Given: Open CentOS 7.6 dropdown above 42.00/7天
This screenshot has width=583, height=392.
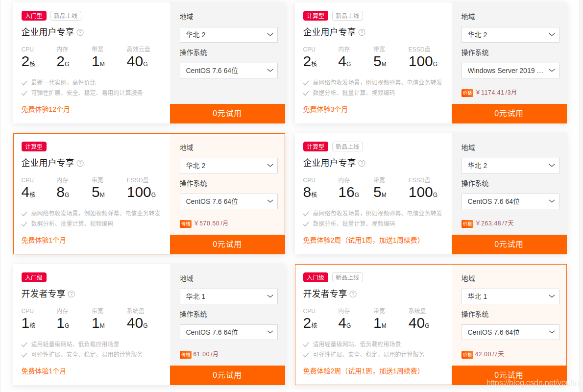Looking at the screenshot, I should point(510,332).
